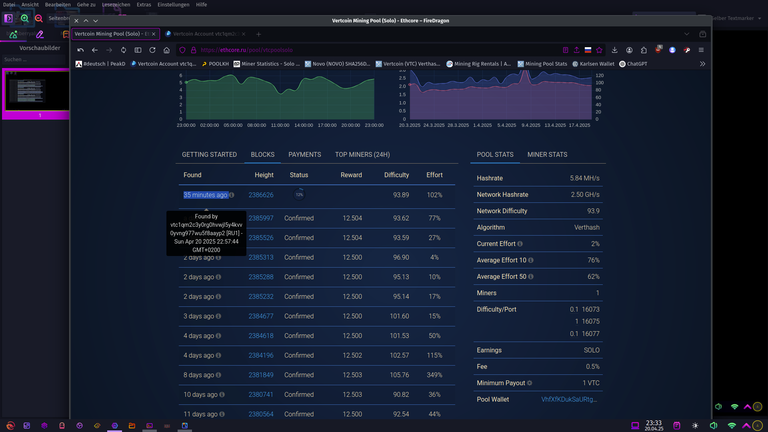Screen dimensions: 768x432
Task: Open the tracking protection shield icon
Action: pos(182,50)
